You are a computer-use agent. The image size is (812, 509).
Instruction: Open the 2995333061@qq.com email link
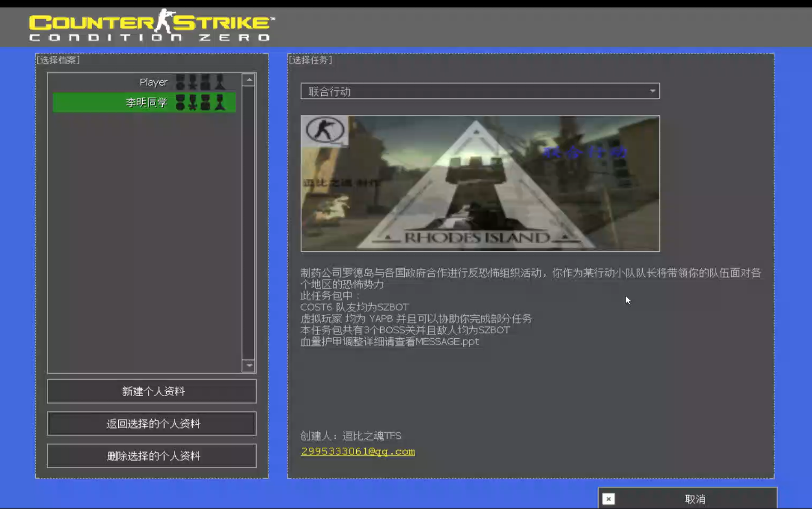(x=358, y=451)
